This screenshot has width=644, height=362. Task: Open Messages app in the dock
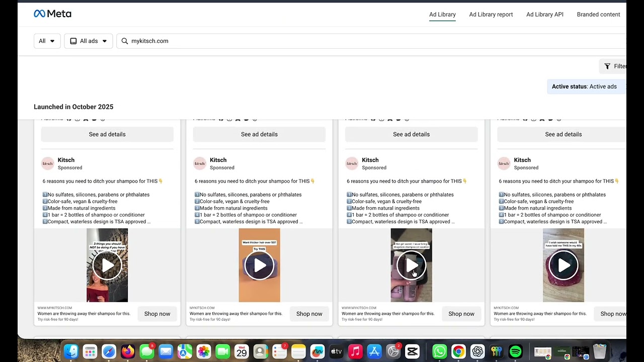coord(146,351)
